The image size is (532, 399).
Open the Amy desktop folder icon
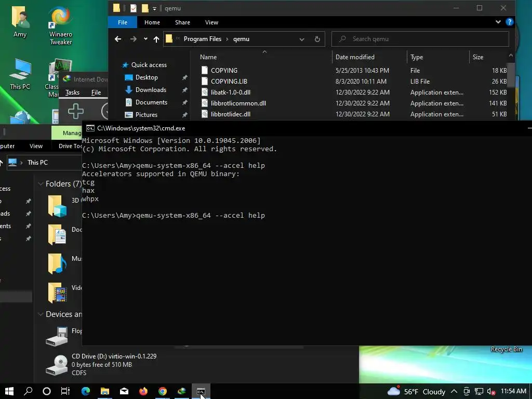20,22
